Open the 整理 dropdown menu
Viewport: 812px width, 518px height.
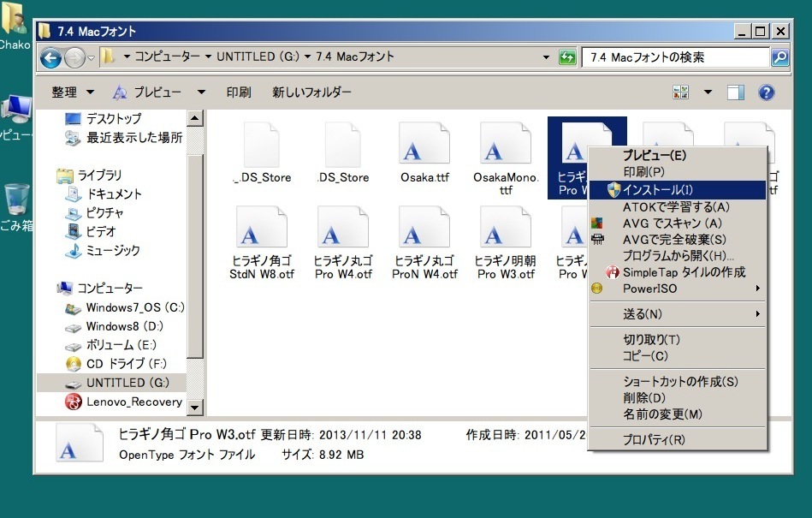72,92
